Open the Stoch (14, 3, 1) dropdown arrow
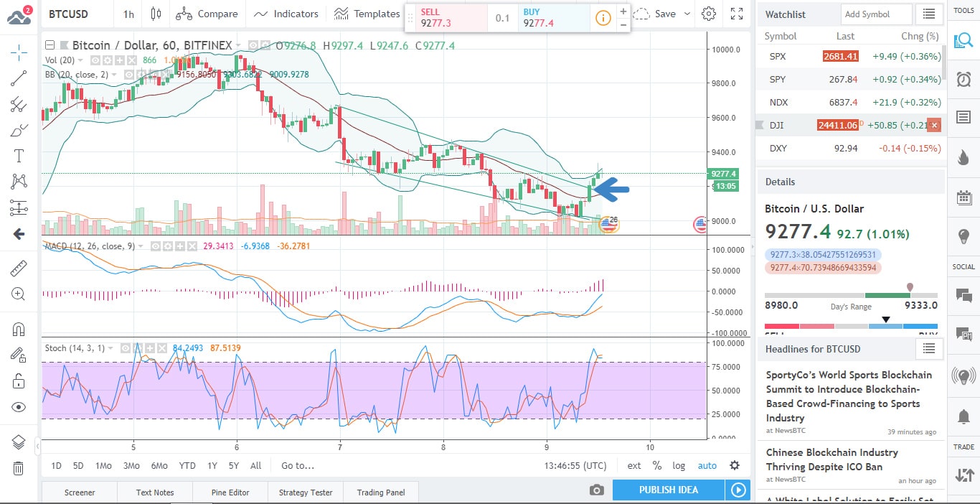The image size is (980, 504). coord(110,348)
